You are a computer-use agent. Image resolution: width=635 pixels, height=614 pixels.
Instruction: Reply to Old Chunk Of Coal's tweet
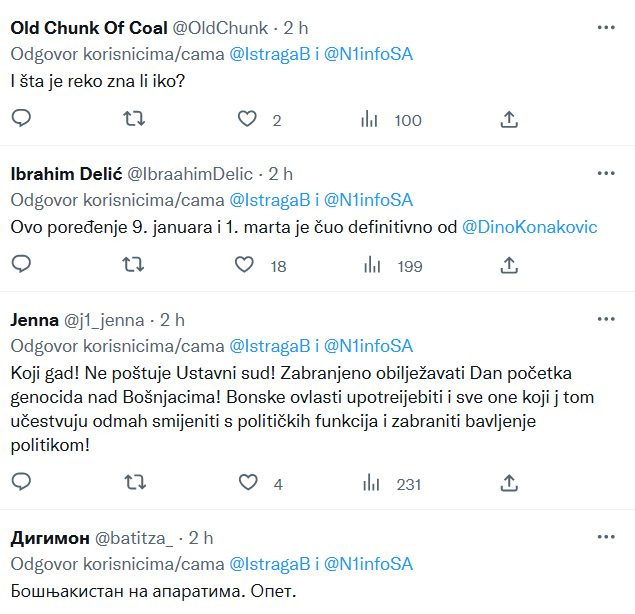(21, 120)
